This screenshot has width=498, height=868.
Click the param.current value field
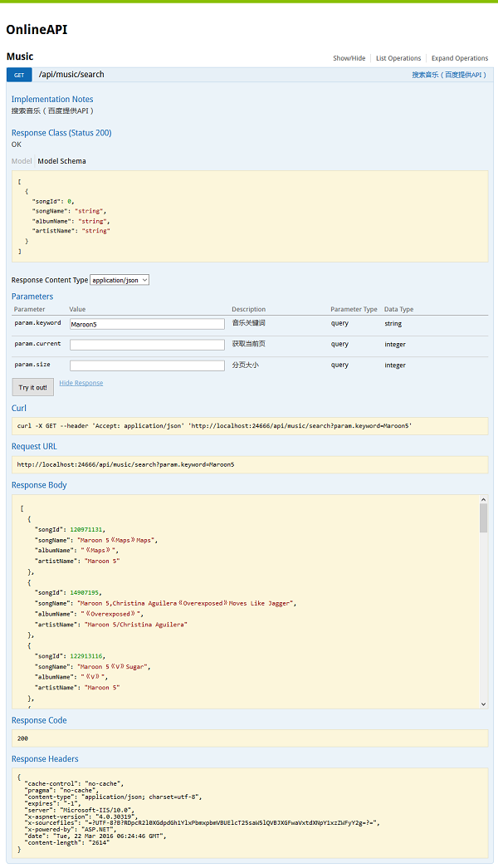147,345
